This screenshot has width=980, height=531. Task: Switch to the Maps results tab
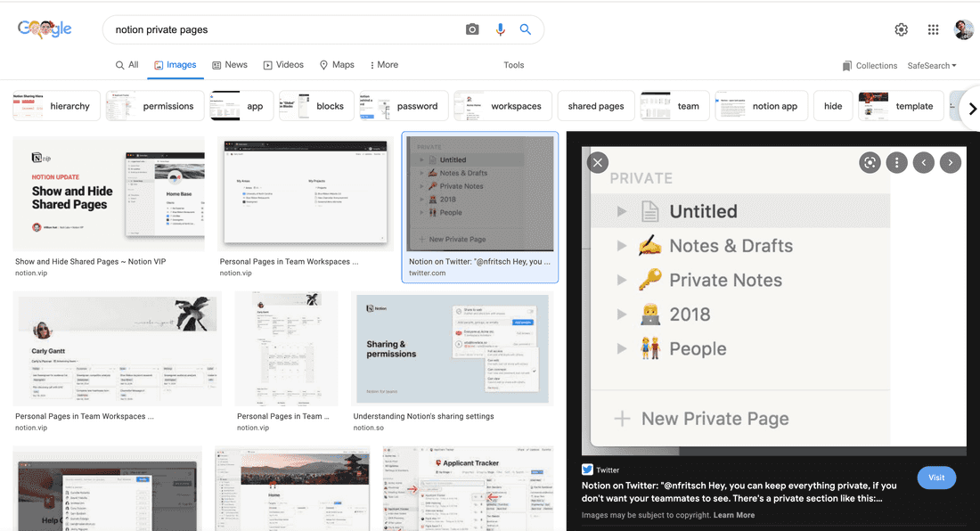coord(337,64)
